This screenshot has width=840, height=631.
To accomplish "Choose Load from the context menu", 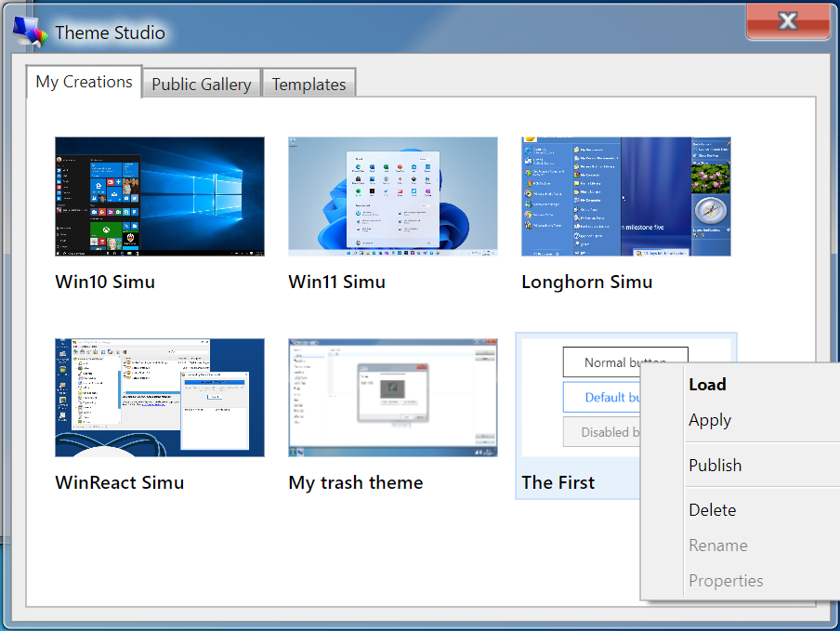I will click(x=707, y=385).
